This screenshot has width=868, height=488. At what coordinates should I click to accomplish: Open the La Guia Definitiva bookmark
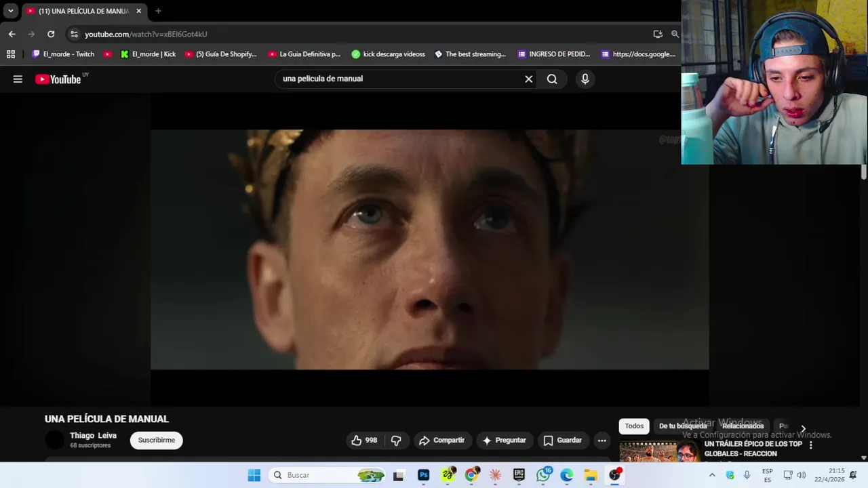(304, 54)
